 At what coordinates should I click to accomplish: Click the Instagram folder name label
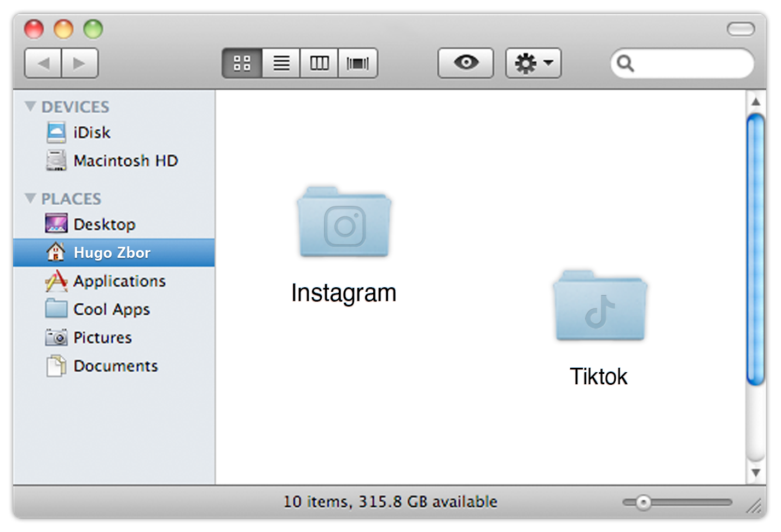(x=344, y=293)
